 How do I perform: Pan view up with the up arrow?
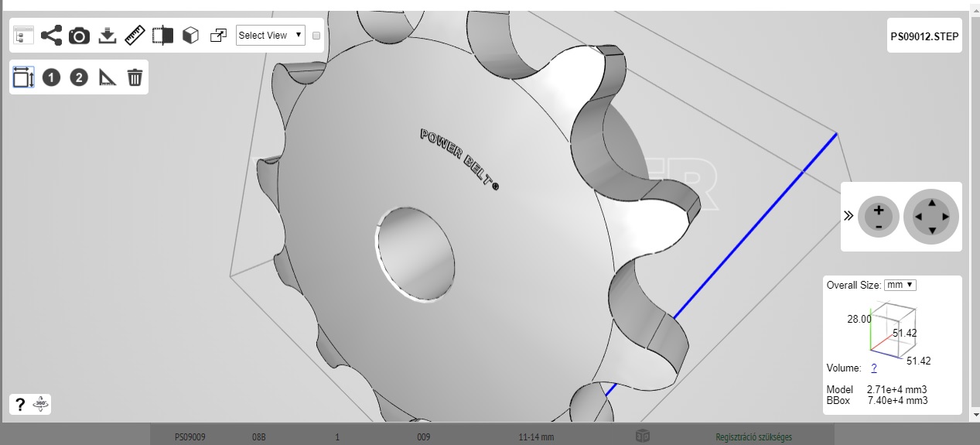(x=932, y=204)
